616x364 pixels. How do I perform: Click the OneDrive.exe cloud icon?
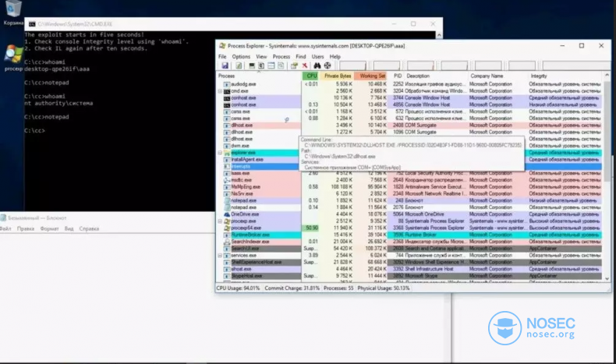(x=227, y=214)
